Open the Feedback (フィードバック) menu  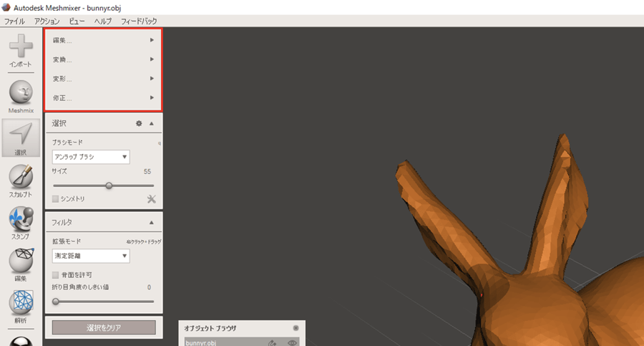coord(139,21)
